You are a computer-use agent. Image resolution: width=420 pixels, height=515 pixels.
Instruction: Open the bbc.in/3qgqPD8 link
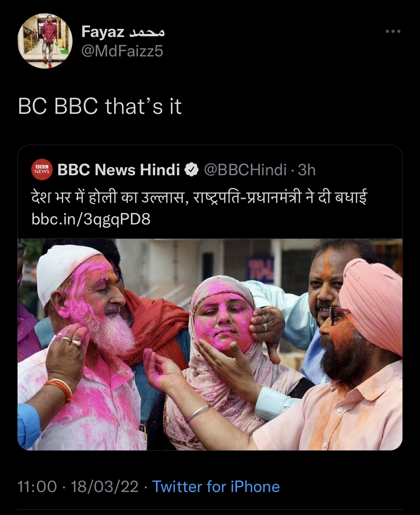pos(91,219)
